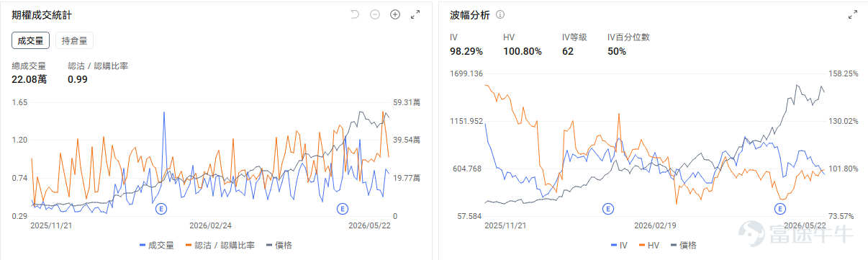Zoom in chart with the plus circle icon
This screenshot has height=260, width=868.
pyautogui.click(x=394, y=14)
